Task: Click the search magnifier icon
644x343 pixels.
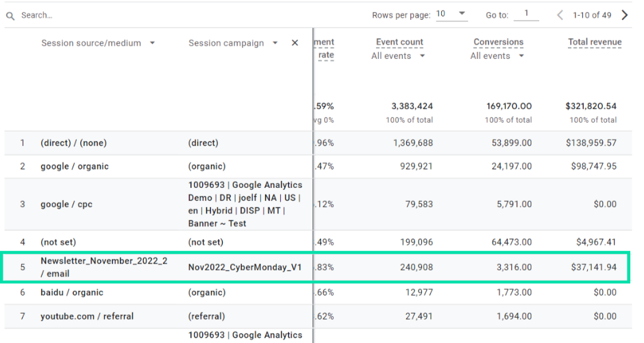Action: tap(11, 15)
